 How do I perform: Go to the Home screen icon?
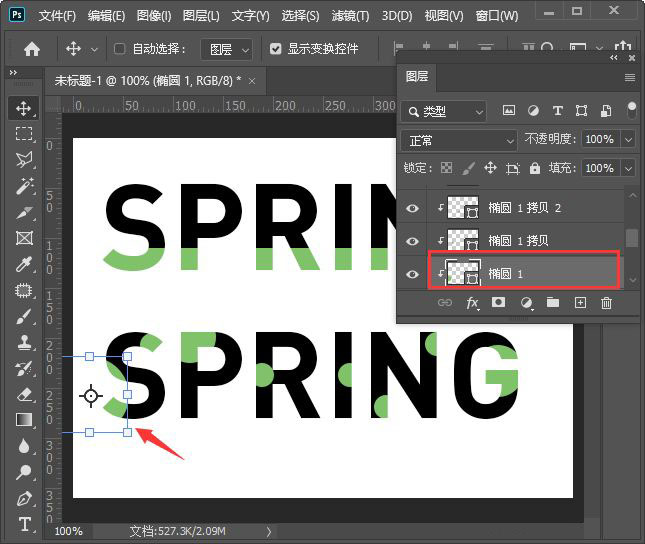coord(32,49)
